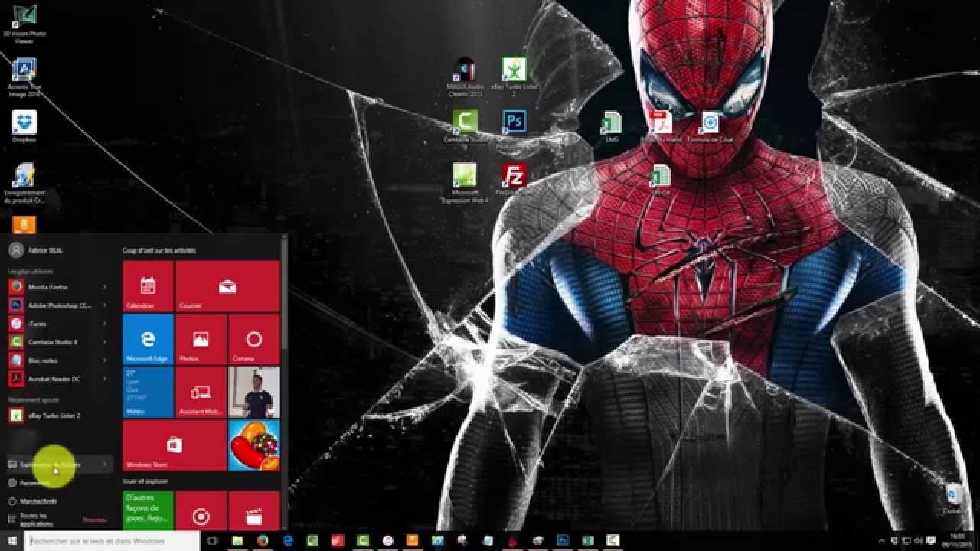Open the Courrier mail tile
980x551 pixels.
pos(227,286)
